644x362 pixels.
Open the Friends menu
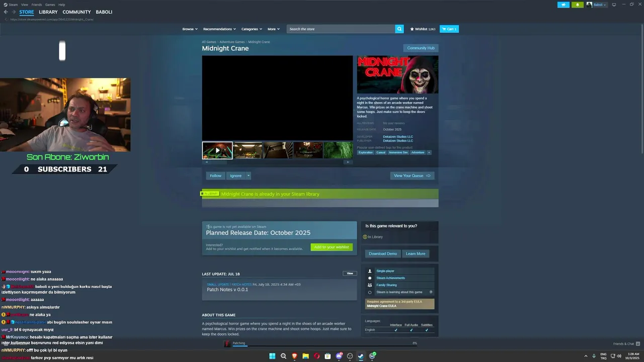[x=37, y=5]
